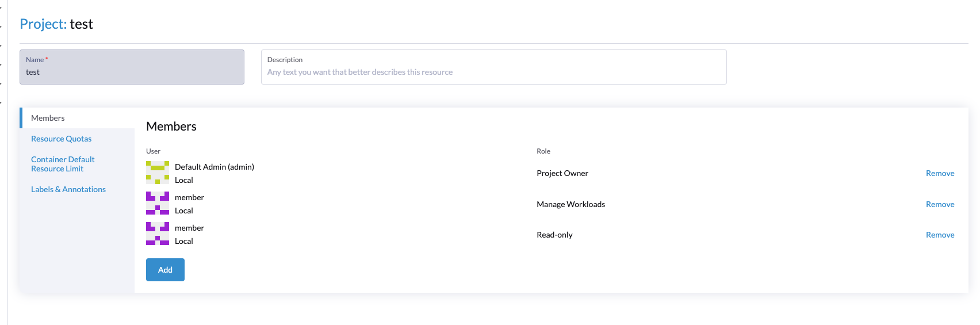Viewport: 980px width, 325px height.
Task: Focus the project Name field
Action: point(132,67)
